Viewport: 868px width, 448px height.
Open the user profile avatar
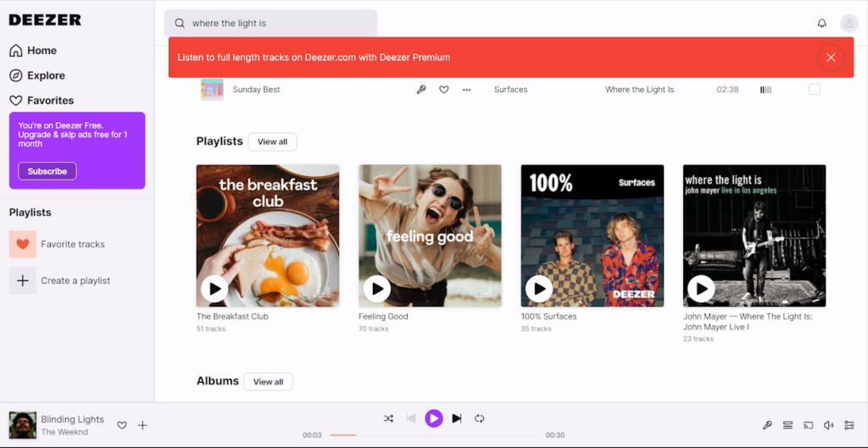tap(849, 23)
